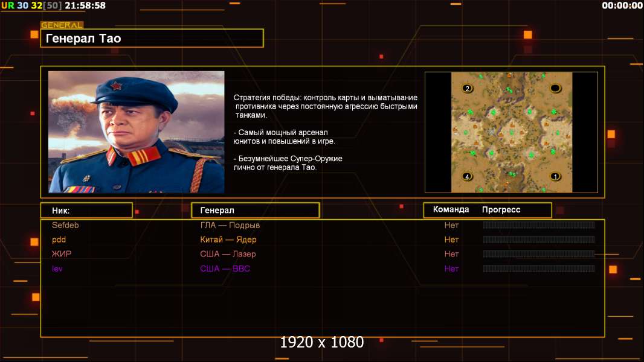Image resolution: width=644 pixels, height=362 pixels.
Task: Click start position marker 2 on minimap
Action: [x=468, y=89]
